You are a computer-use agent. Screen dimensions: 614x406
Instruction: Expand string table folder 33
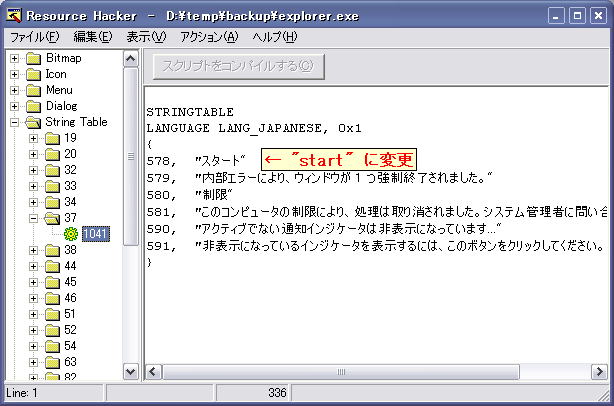point(34,186)
